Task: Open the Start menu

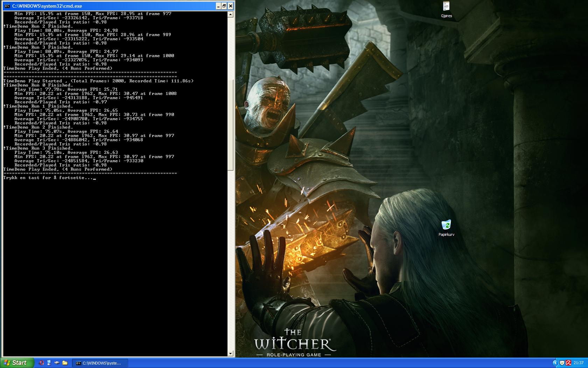Action: 17,363
